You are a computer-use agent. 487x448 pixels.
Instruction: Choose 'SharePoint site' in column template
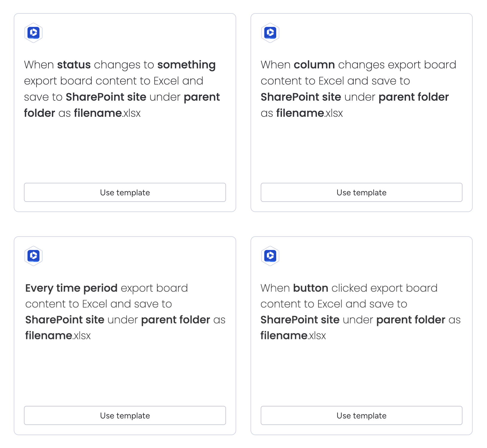click(x=301, y=97)
